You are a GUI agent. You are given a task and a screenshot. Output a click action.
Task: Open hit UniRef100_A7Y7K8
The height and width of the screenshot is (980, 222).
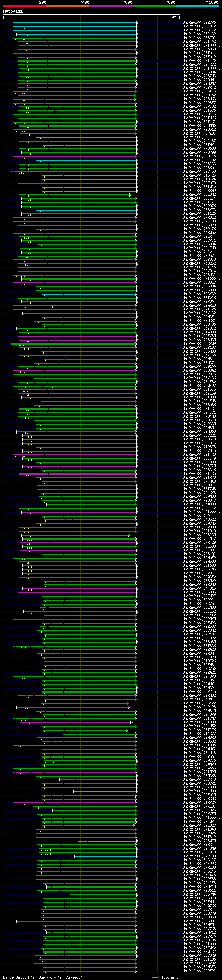pos(199,929)
